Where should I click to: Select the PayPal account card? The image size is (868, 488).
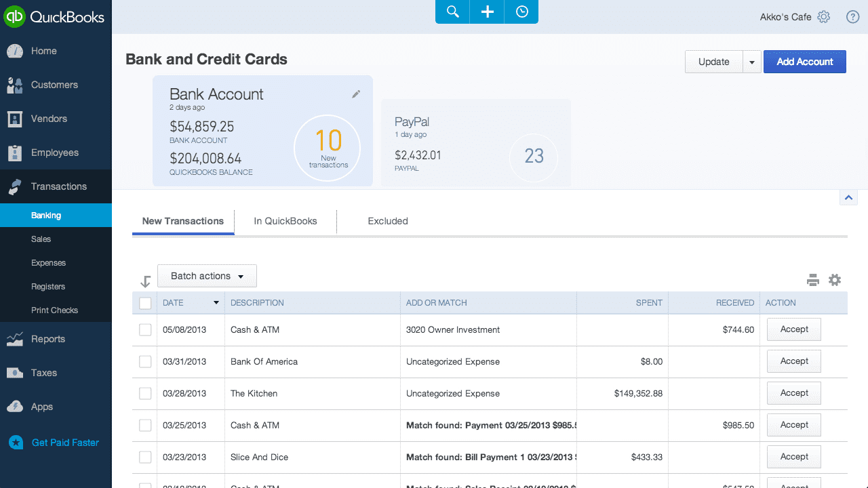click(x=475, y=143)
